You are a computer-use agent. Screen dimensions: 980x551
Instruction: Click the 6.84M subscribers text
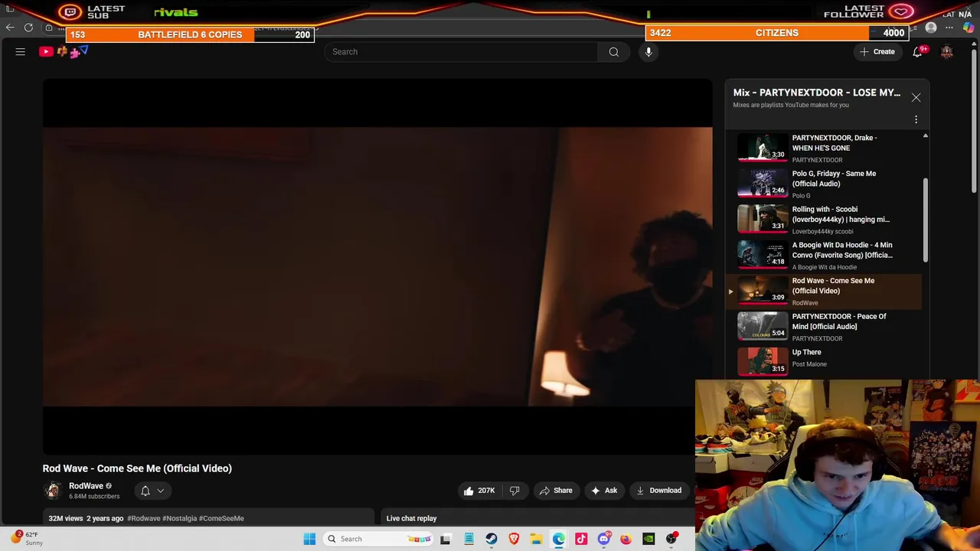click(94, 497)
